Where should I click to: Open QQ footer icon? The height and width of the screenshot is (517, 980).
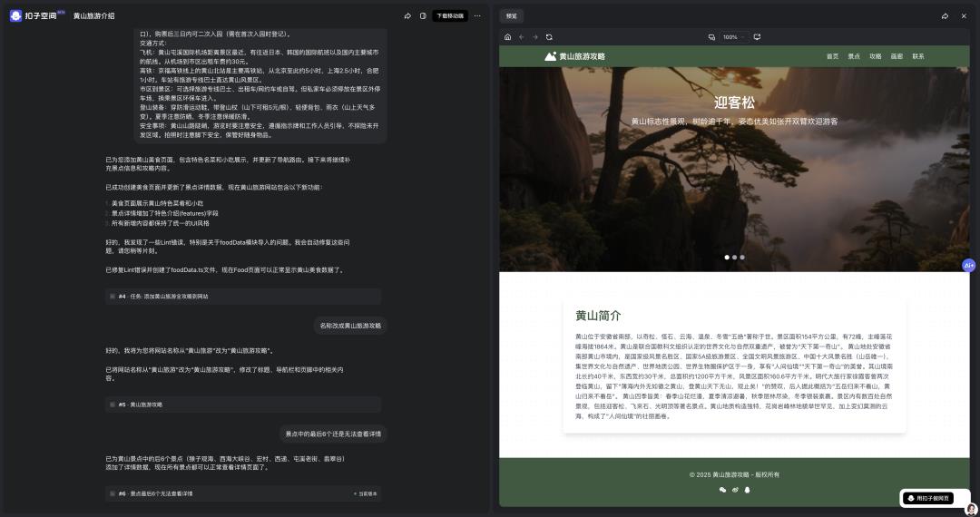pyautogui.click(x=747, y=490)
